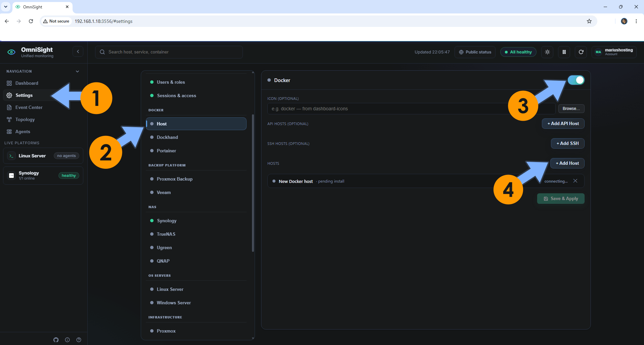Click + Add SSH button
Viewport: 644px width, 345px height.
[567, 143]
